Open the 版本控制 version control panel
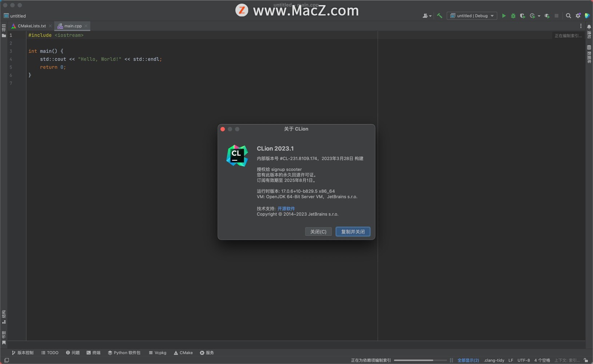593x364 pixels. [x=23, y=353]
